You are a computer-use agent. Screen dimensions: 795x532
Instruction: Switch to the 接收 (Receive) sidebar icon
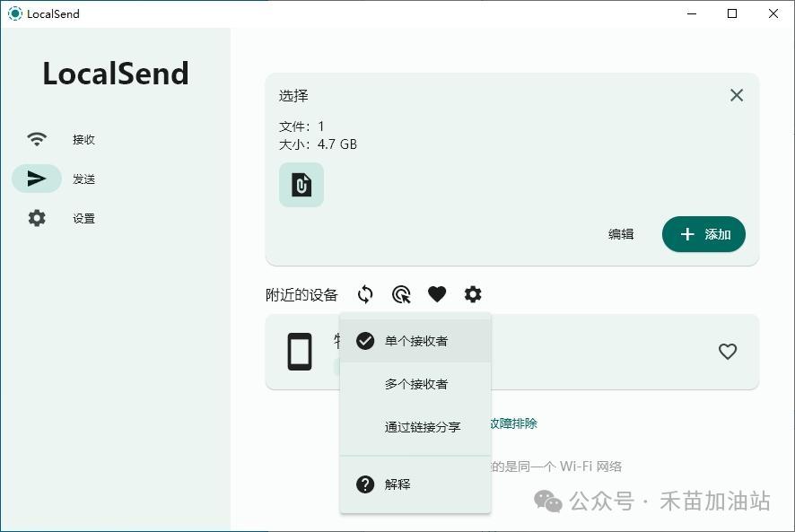pos(37,139)
